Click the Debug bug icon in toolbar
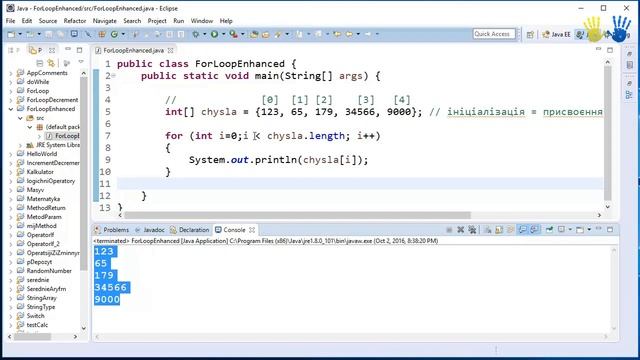The image size is (640, 360). click(196, 34)
